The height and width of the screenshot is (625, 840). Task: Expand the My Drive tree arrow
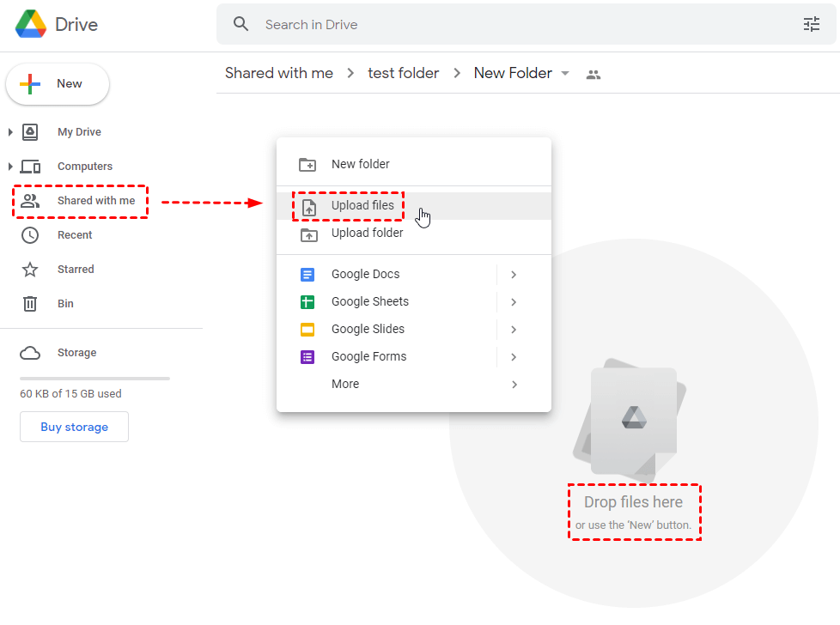(x=10, y=131)
